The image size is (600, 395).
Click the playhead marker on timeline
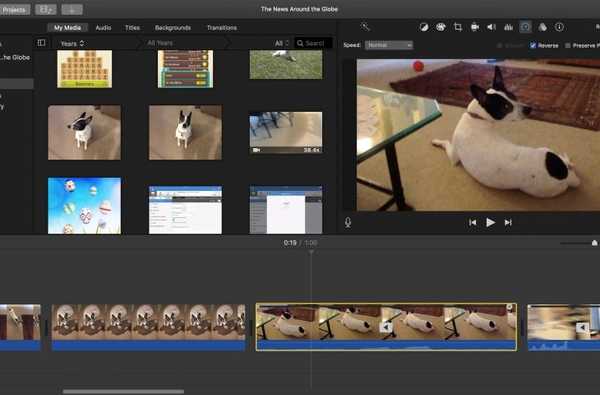(311, 252)
